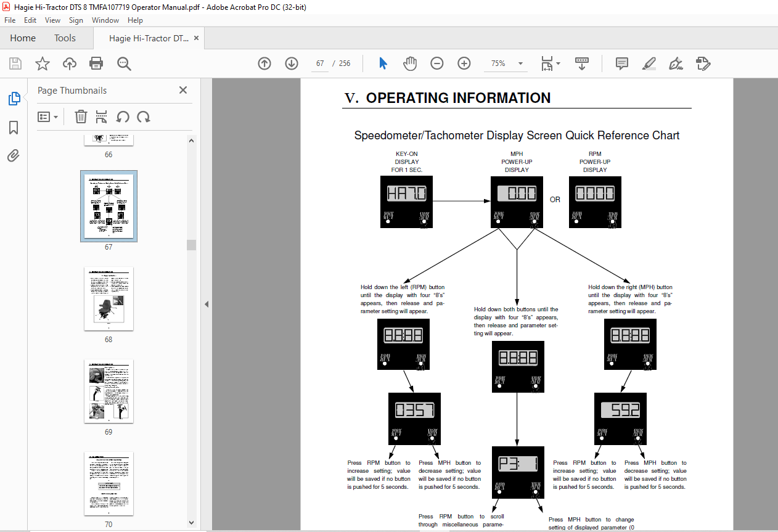778x532 pixels.
Task: Open the Attachments paperclip panel
Action: pyautogui.click(x=14, y=156)
